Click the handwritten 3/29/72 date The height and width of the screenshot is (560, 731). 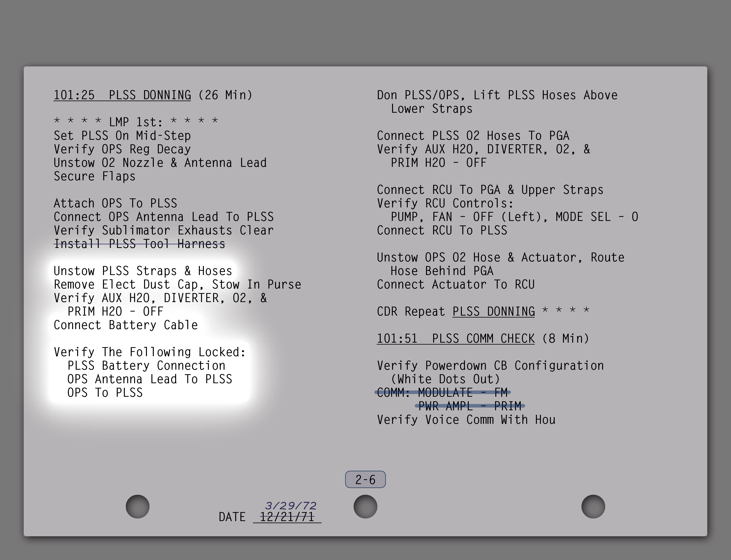click(291, 506)
